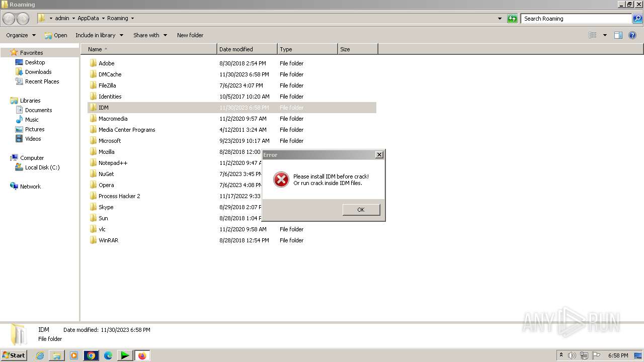
Task: Click the red error icon in the dialog
Action: pyautogui.click(x=281, y=179)
